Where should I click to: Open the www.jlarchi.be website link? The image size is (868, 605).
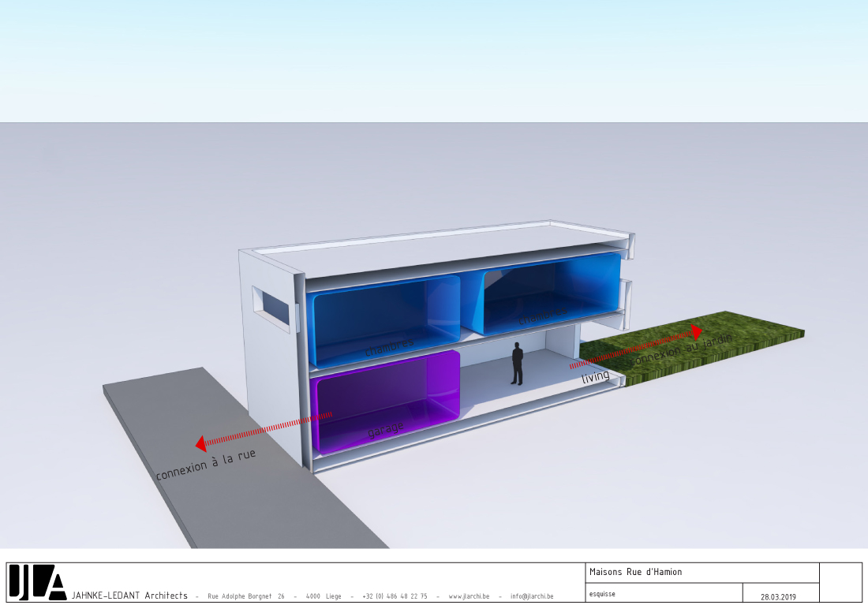(x=470, y=596)
